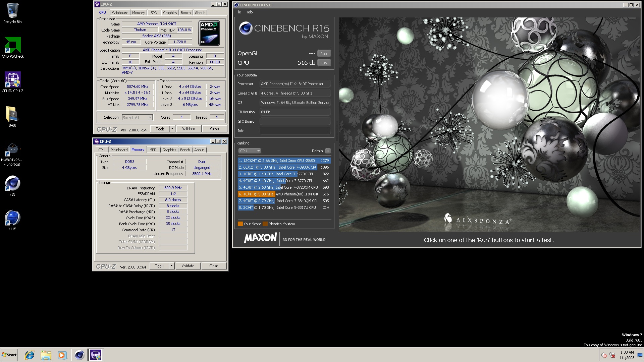
Task: Click Tools button in Memory CPU-Z window
Action: (x=159, y=266)
